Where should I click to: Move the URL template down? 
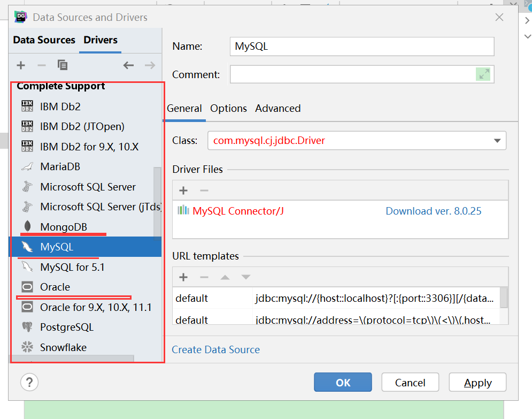tap(245, 277)
